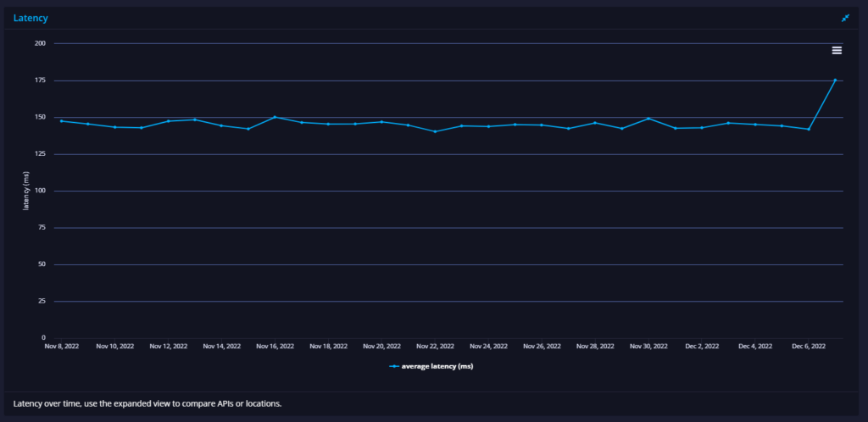Click the Dec 2, 2022 data point

point(702,128)
